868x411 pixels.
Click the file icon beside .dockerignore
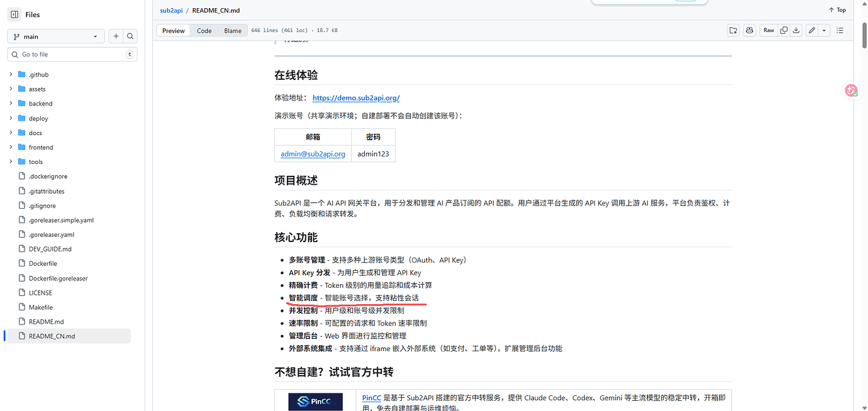point(22,177)
